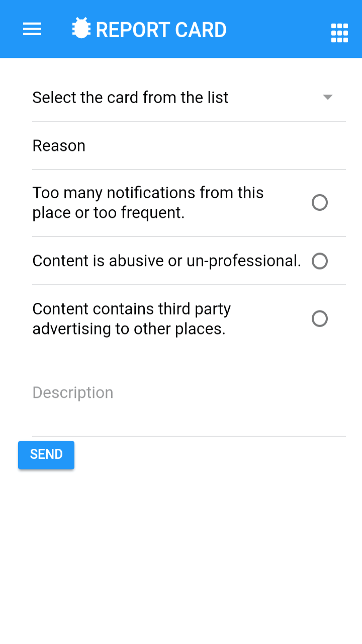Screen dimensions: 362x644
Task: Expand the card list dropdown arrow
Action: [328, 97]
